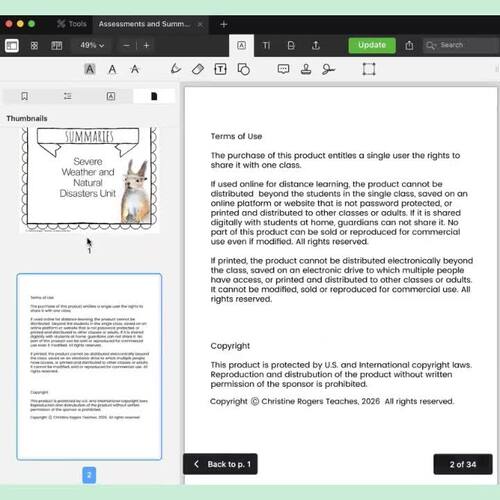The width and height of the screenshot is (500, 500).
Task: Open the signature tool
Action: click(x=328, y=69)
